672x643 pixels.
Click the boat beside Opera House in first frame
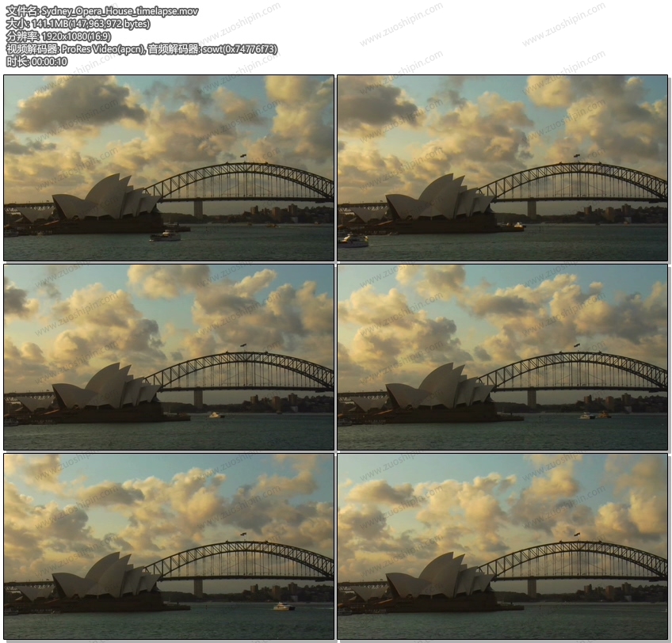tap(166, 235)
